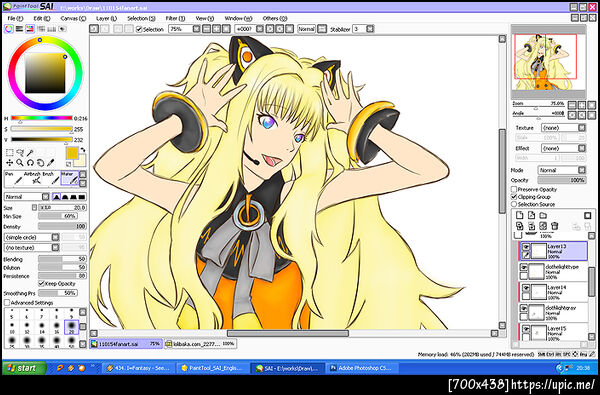The width and height of the screenshot is (600, 395).
Task: Select the Lasso tool
Action: tap(20, 153)
